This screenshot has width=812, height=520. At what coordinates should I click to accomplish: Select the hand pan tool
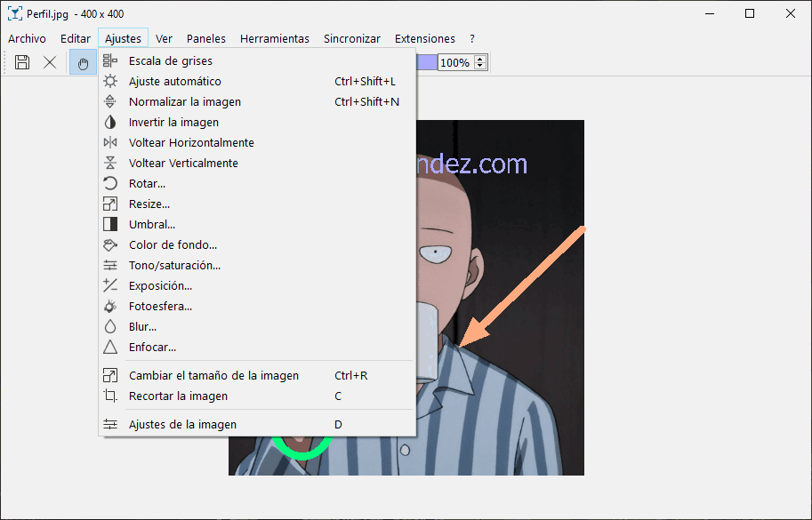(x=83, y=62)
